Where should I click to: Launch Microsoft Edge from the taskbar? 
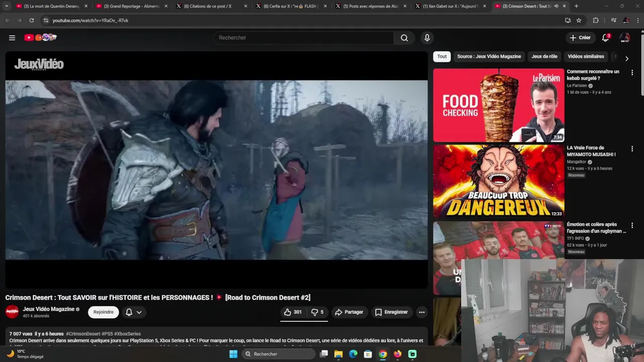point(353,354)
